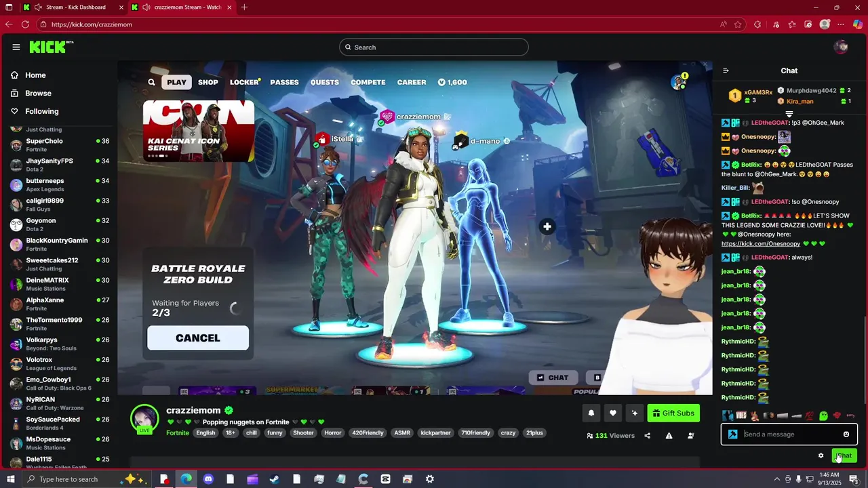Click Murphdawg4042 on gifter leaderboard
Image resolution: width=868 pixels, height=488 pixels.
[x=811, y=90]
